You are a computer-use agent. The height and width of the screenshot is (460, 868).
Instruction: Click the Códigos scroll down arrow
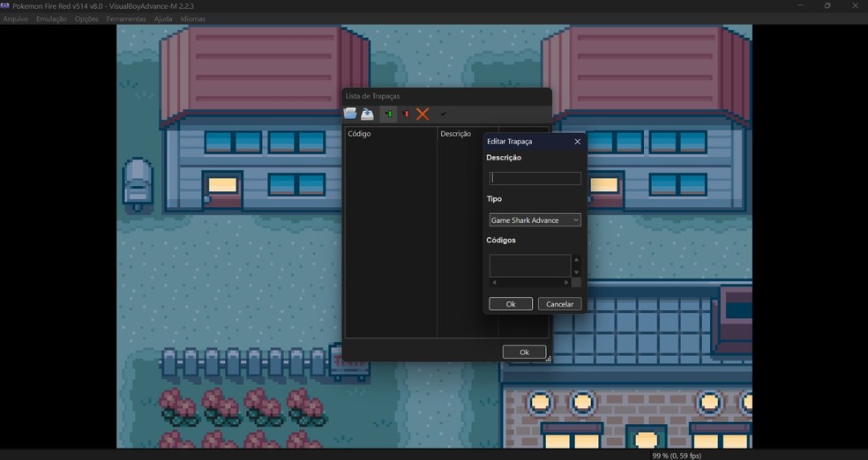pyautogui.click(x=576, y=272)
